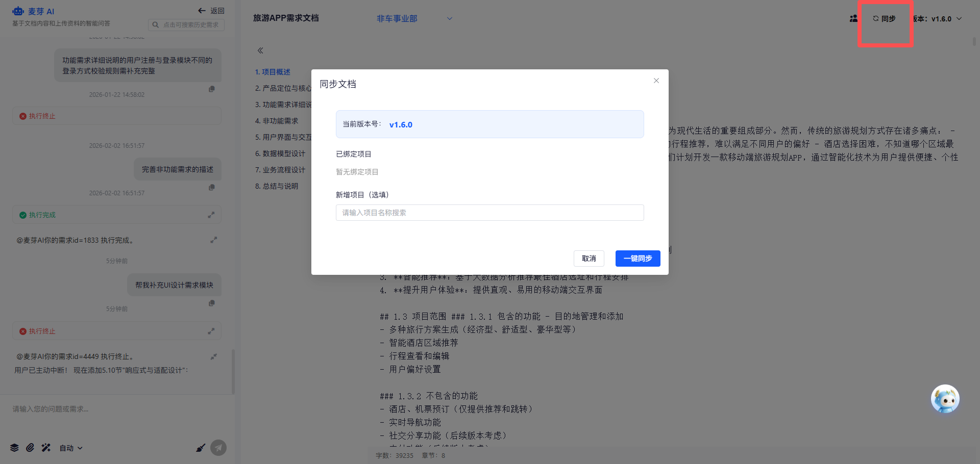Image resolution: width=980 pixels, height=464 pixels.
Task: Select outline item 1. 项目概述
Action: point(273,72)
